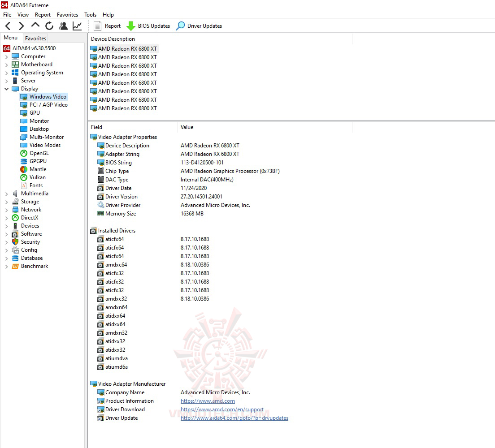This screenshot has width=495, height=448.
Task: Go back with the left arrow toolbar icon
Action: point(8,26)
